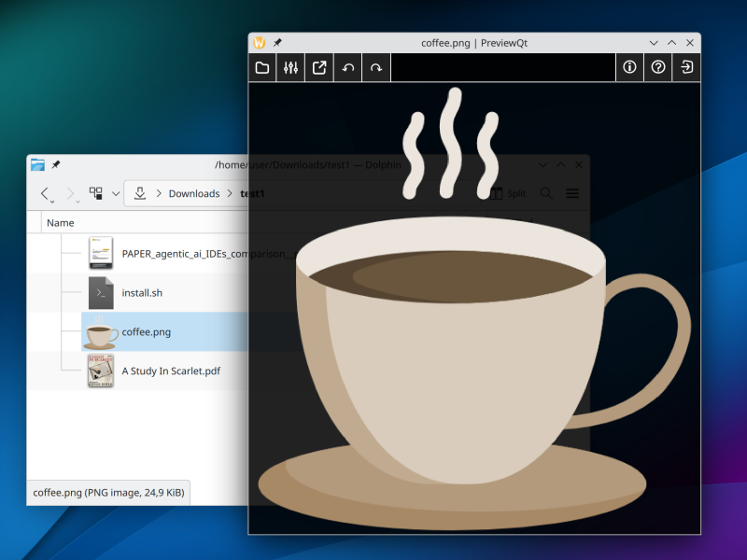Screen dimensions: 747x560
Task: Open PreviewQt's help dialog
Action: 657,67
